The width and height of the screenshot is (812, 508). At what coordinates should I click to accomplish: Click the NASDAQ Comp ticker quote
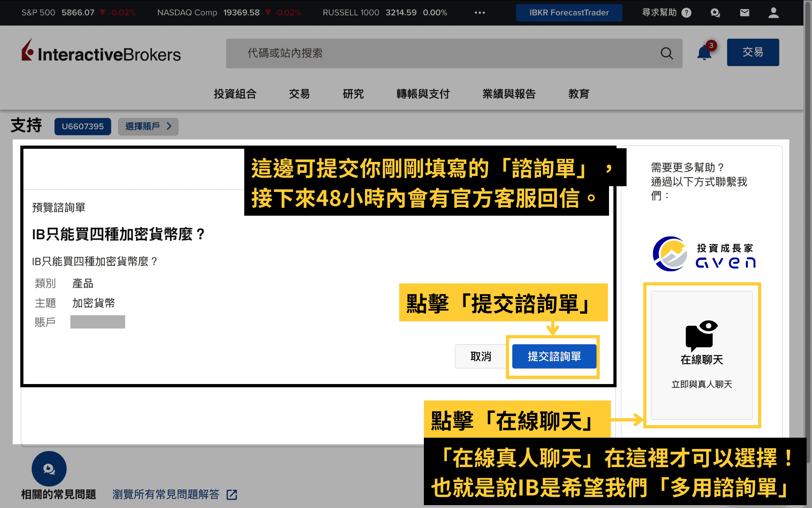tap(229, 13)
